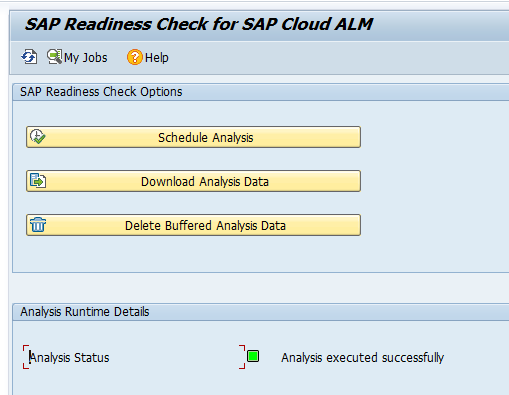This screenshot has width=509, height=395.
Task: Click the clock icon on Schedule Analysis
Action: pos(38,137)
